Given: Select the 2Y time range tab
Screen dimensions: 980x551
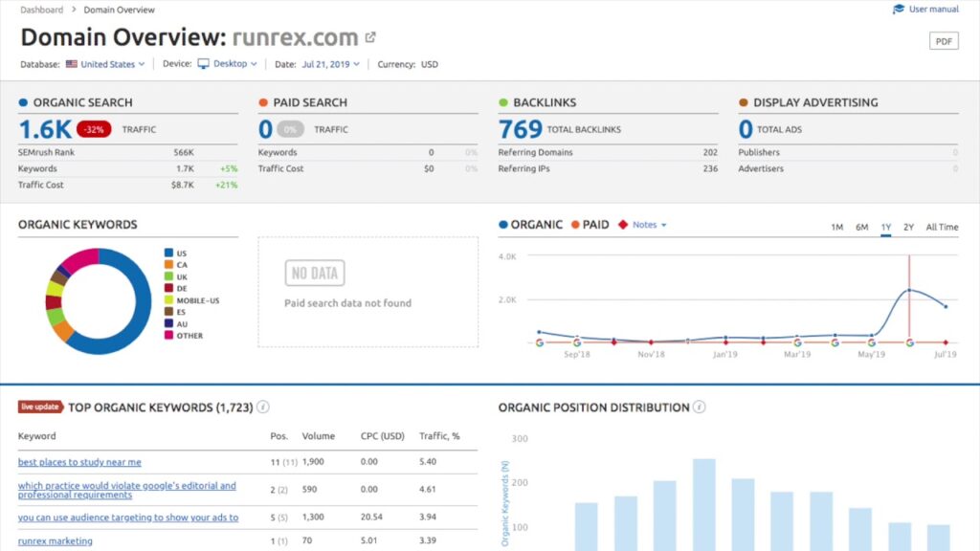Looking at the screenshot, I should point(908,227).
